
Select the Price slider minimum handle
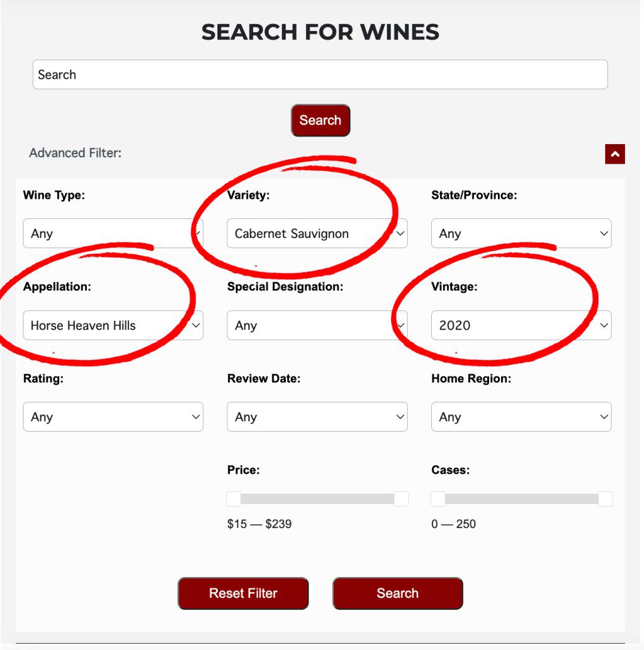[235, 499]
